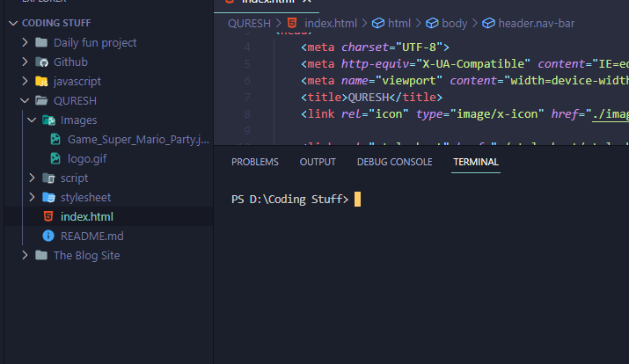
Task: Click the HTML5 icon in the breadcrumb
Action: click(292, 23)
